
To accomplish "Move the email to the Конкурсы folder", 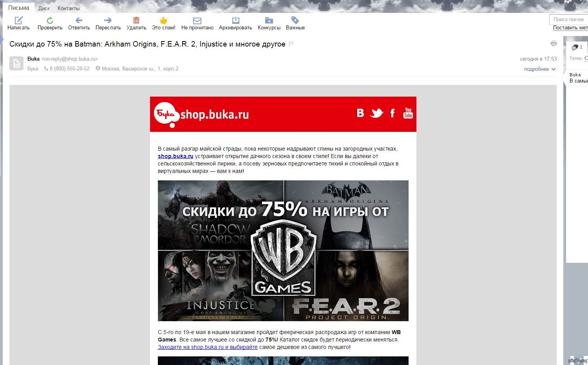I will point(269,20).
